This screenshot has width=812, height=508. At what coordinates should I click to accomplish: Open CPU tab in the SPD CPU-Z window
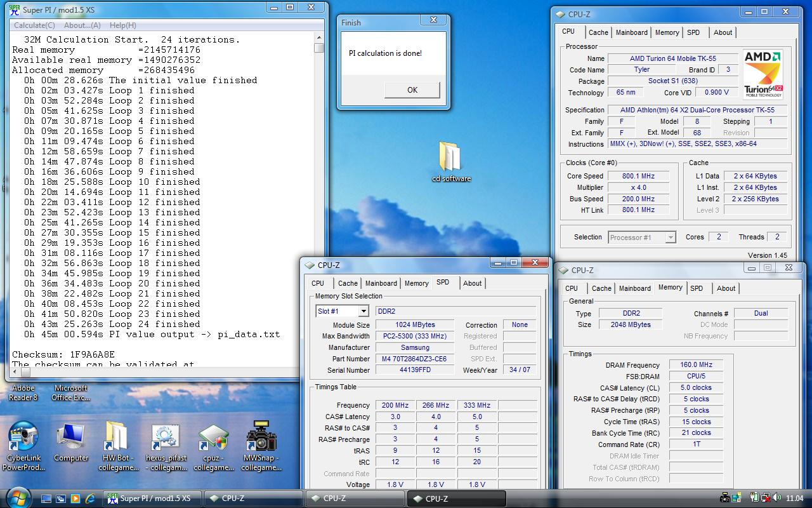point(318,283)
